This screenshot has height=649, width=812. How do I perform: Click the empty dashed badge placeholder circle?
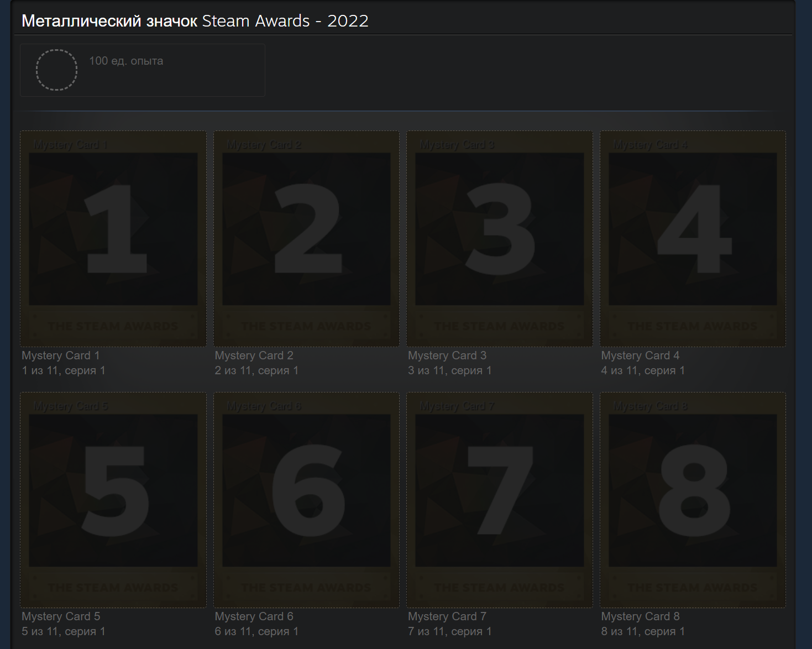[x=56, y=70]
